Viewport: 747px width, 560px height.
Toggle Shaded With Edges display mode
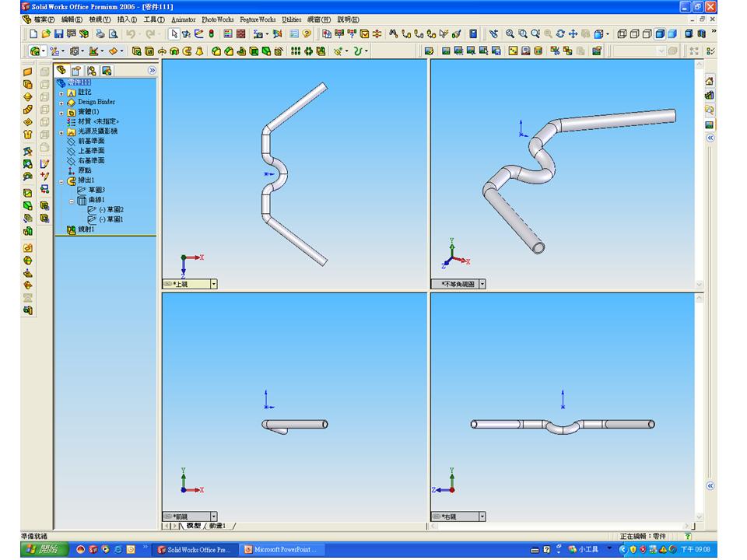[660, 33]
